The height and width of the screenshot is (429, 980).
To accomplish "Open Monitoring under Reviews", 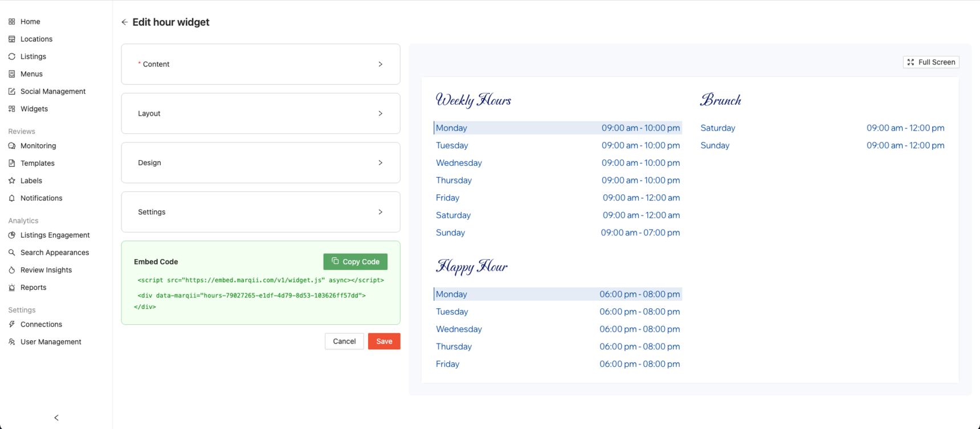I will (38, 146).
